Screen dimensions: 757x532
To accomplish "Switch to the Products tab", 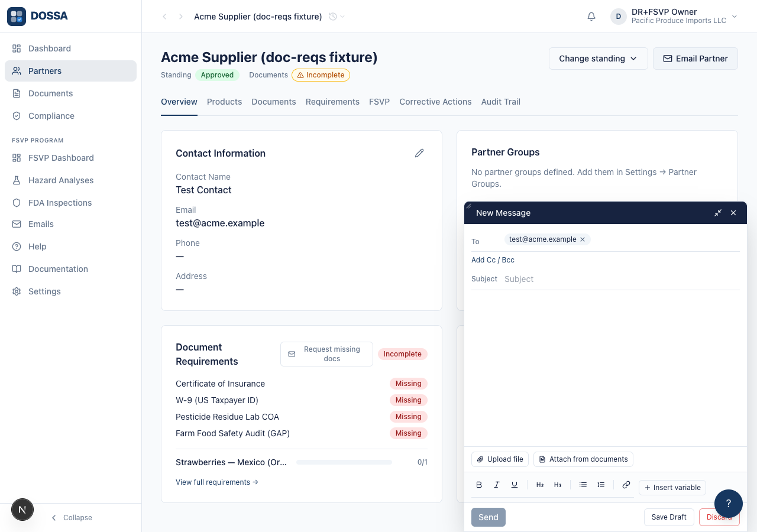I will coord(224,102).
